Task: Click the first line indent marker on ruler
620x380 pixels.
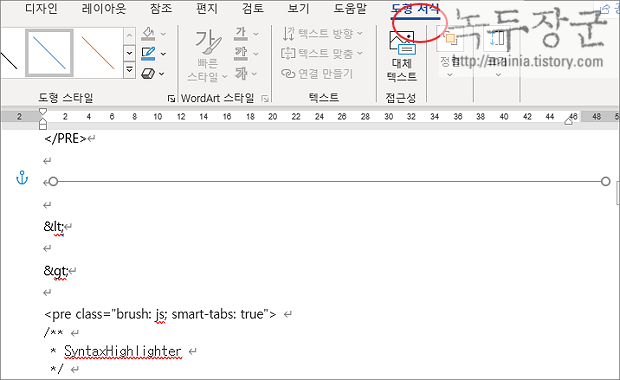Action: click(43, 112)
